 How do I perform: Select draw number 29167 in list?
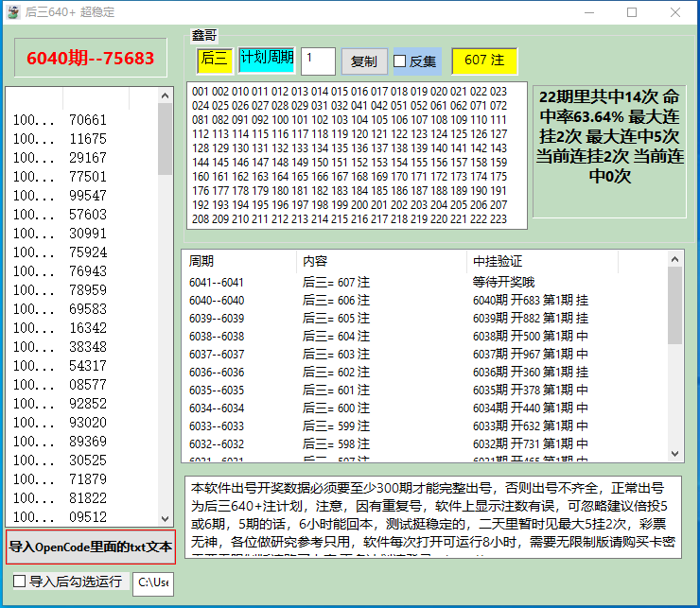88,158
